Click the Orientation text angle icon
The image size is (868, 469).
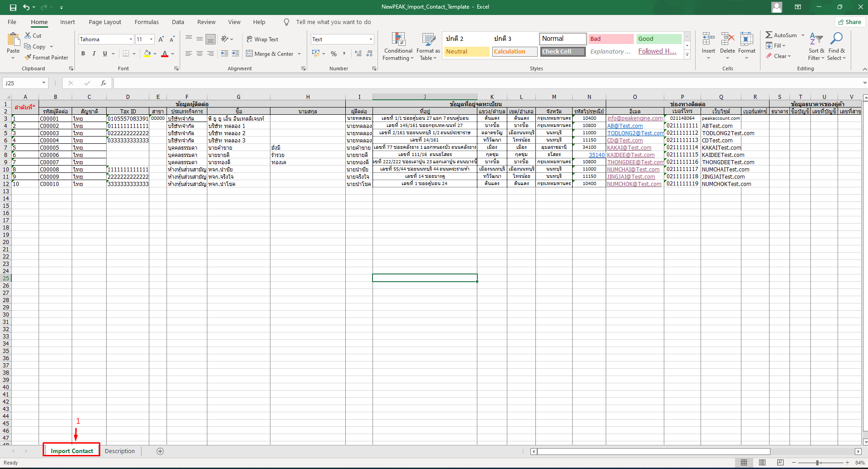pyautogui.click(x=225, y=39)
